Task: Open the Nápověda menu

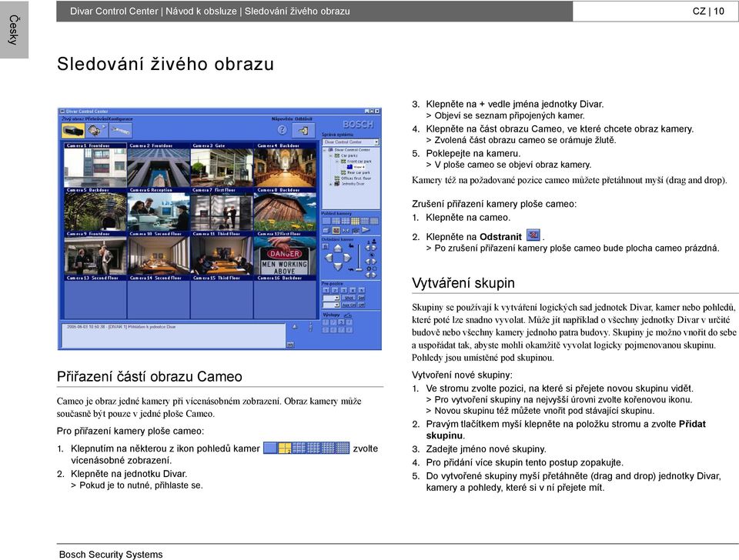Action: pos(283,119)
